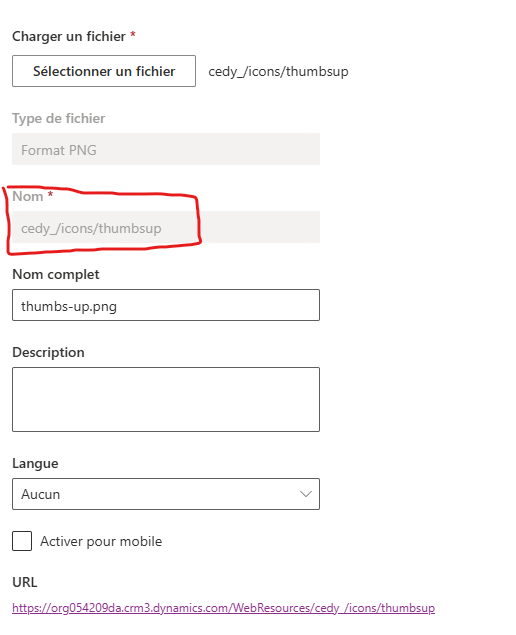516x635 pixels.
Task: Click the file name text beside the select-file button
Action: coord(278,72)
